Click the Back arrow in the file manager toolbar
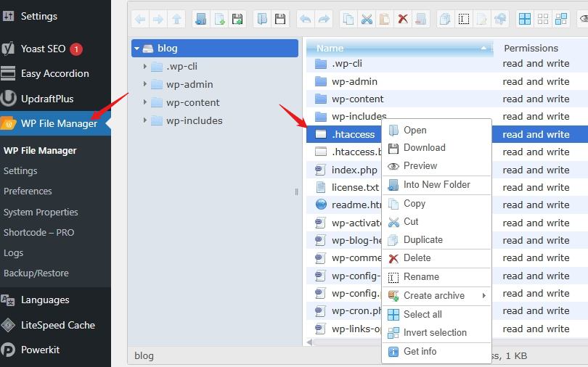Screen dimensions: 588x367 pyautogui.click(x=140, y=19)
